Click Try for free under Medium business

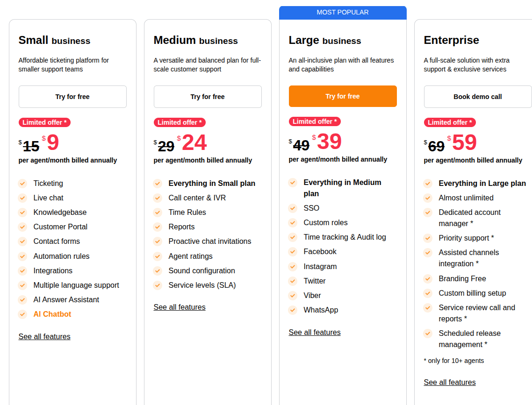(208, 97)
